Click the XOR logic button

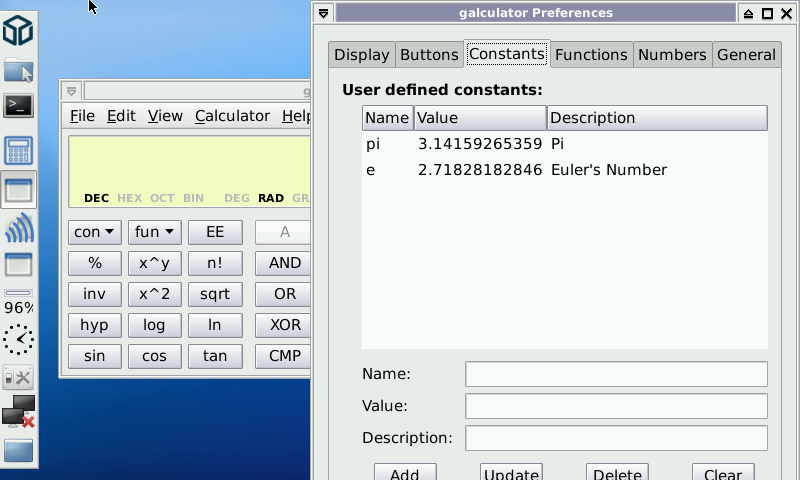point(283,325)
